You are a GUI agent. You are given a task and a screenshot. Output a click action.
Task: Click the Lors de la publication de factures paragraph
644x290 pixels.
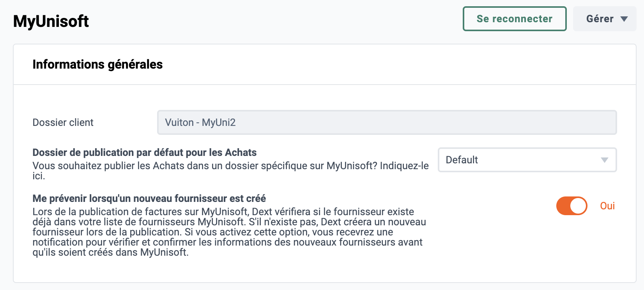coord(229,232)
